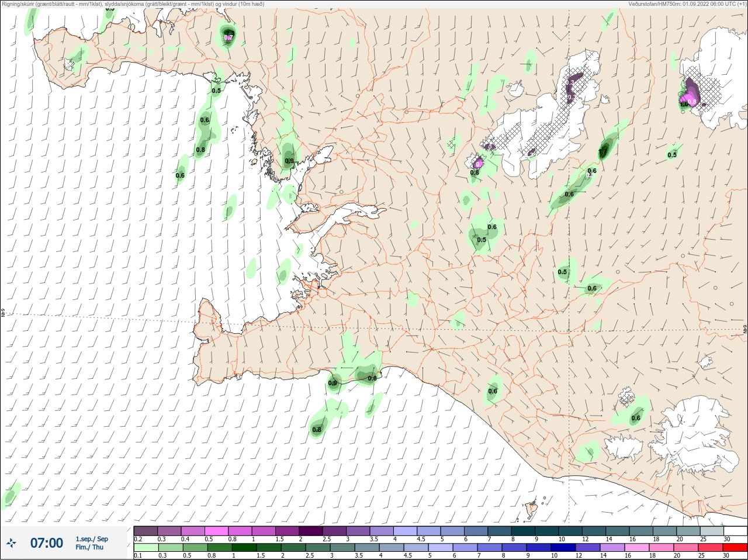The width and height of the screenshot is (748, 560).
Task: Select the pink 0.5 swatch in upper legend row
Action: 216,531
